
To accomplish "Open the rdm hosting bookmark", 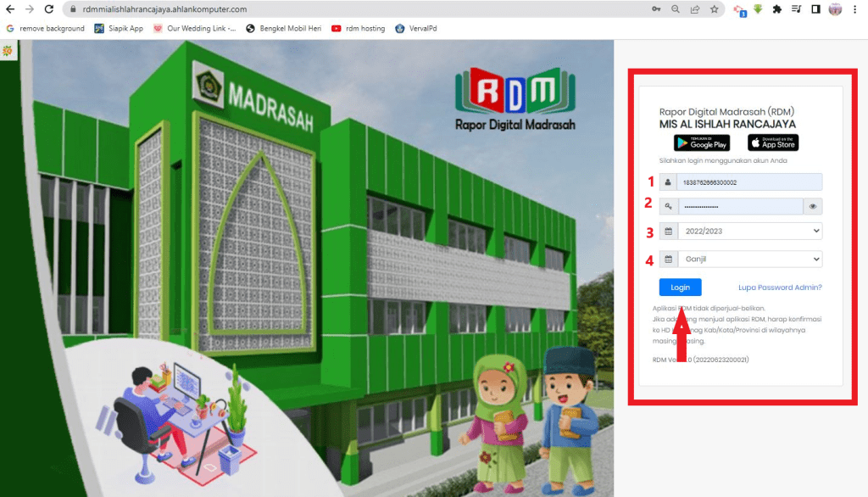I will [359, 28].
